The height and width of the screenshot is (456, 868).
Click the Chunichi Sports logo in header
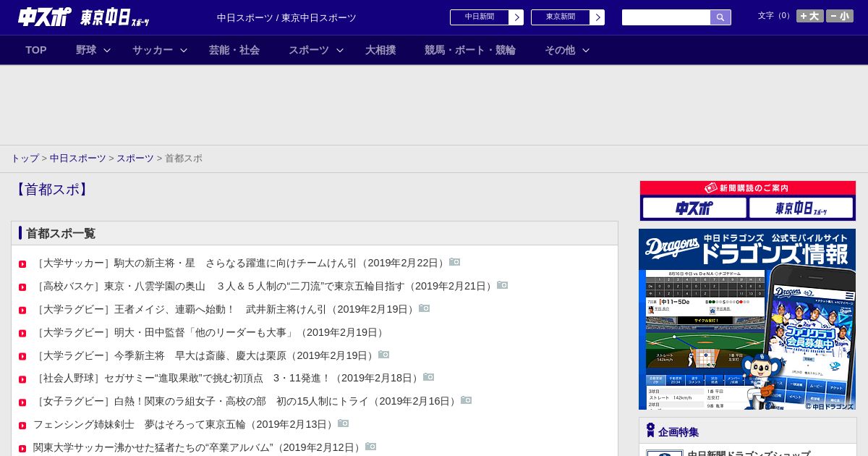(x=44, y=17)
